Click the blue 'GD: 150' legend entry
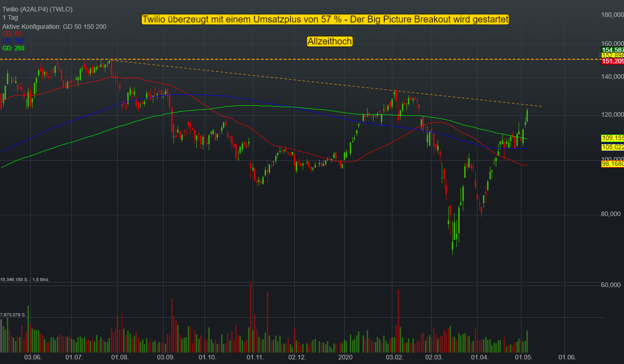Image resolution: width=624 pixels, height=364 pixels. click(14, 41)
